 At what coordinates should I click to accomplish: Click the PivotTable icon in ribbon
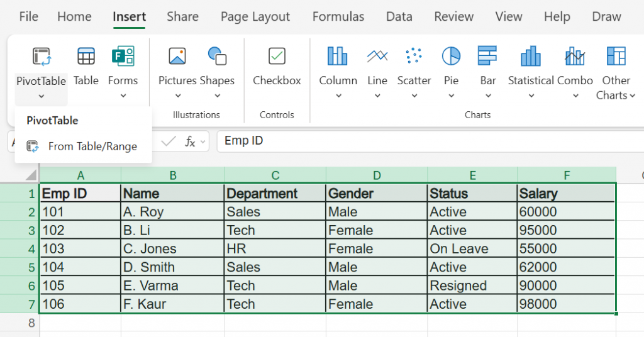[41, 57]
